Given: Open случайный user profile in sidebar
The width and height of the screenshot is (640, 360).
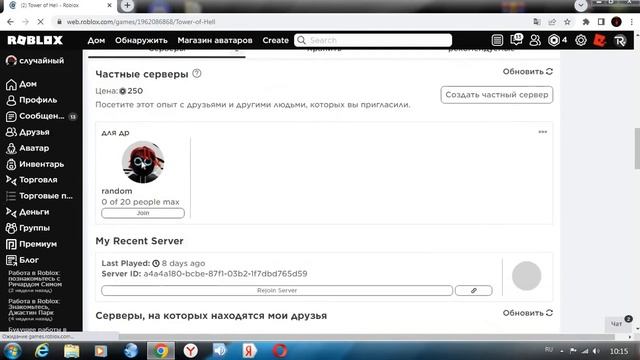Looking at the screenshot, I should pos(35,61).
